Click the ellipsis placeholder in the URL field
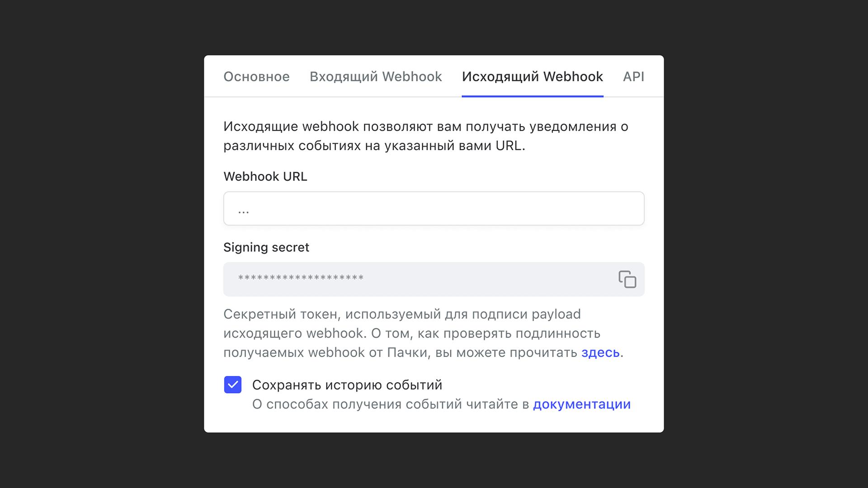This screenshot has height=488, width=868. coord(243,210)
